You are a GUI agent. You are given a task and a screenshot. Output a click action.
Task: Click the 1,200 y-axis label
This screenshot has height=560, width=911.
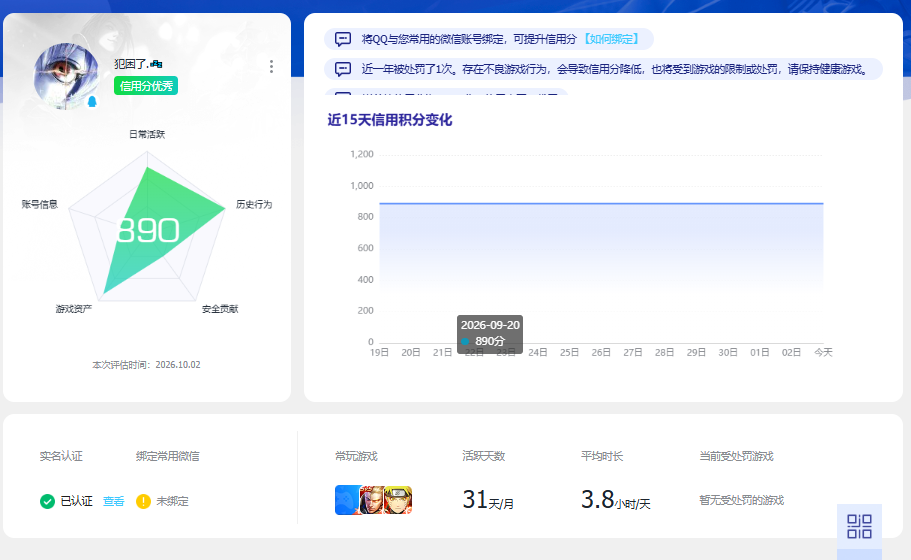click(362, 154)
